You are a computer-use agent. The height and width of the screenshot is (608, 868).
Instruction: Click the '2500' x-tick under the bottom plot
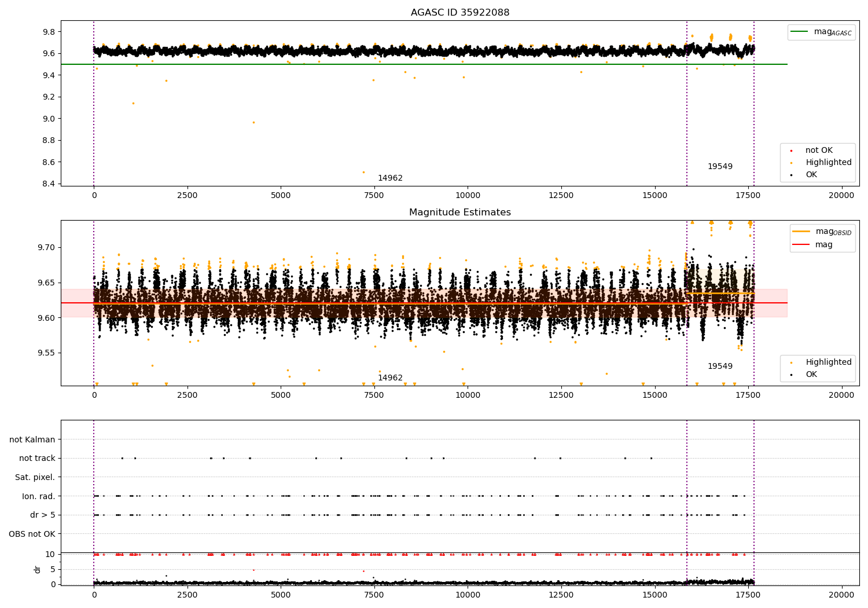[187, 595]
